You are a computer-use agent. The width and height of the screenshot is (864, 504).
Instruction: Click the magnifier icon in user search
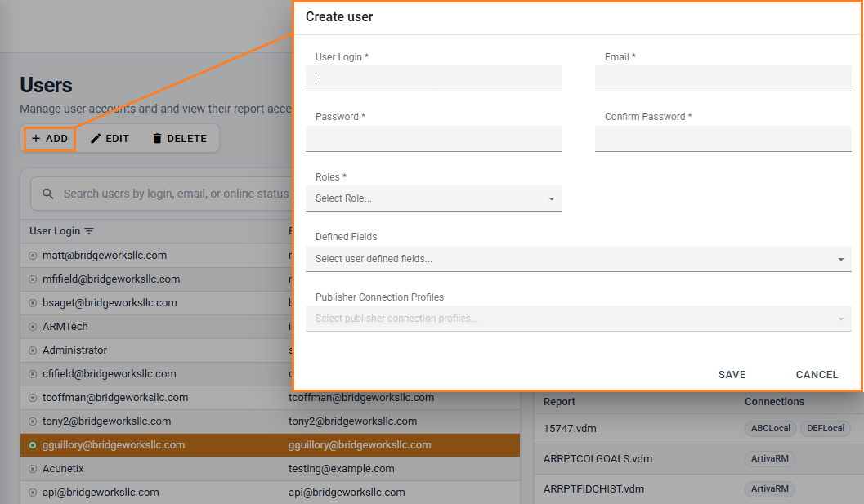[48, 194]
